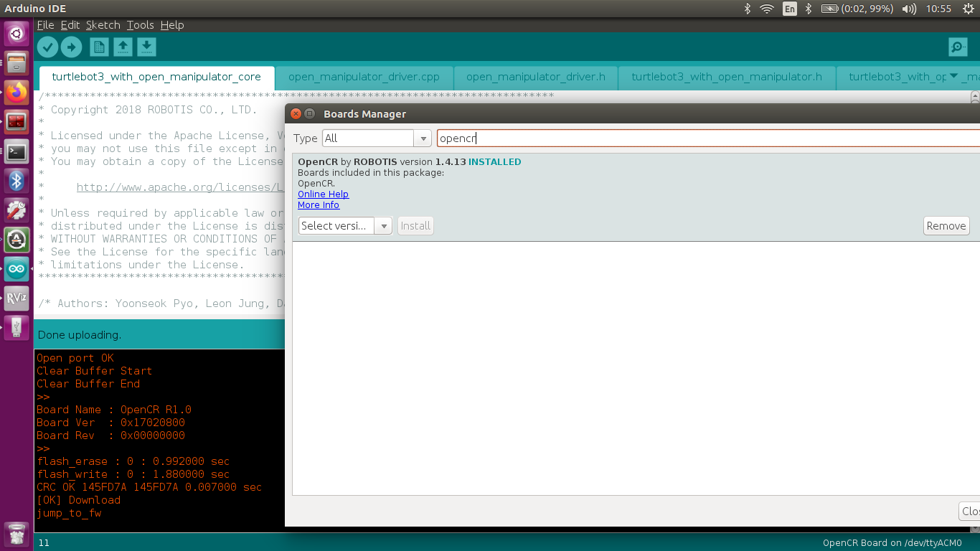Switch to open_manipulator_driver.h tab
The height and width of the screenshot is (551, 980).
coord(535,77)
